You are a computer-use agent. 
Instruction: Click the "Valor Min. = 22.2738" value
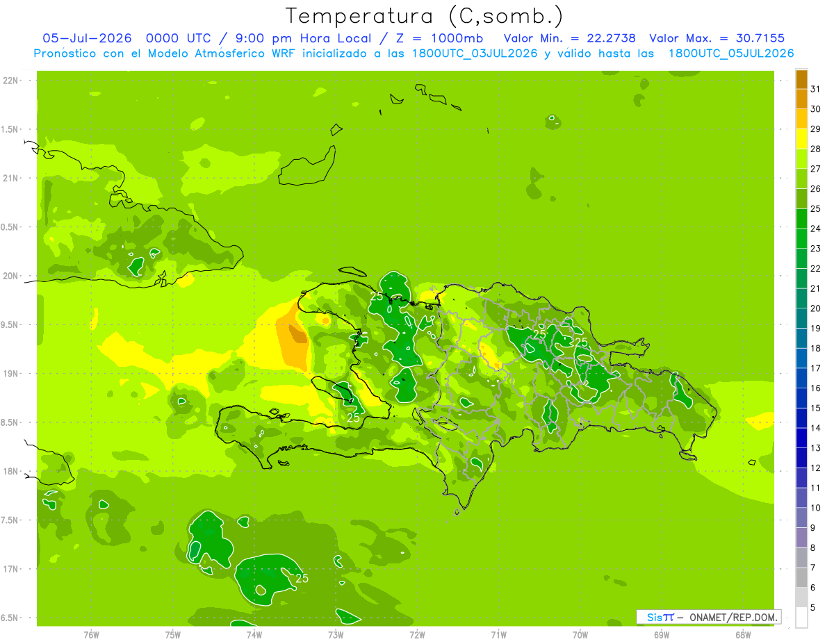coord(570,38)
